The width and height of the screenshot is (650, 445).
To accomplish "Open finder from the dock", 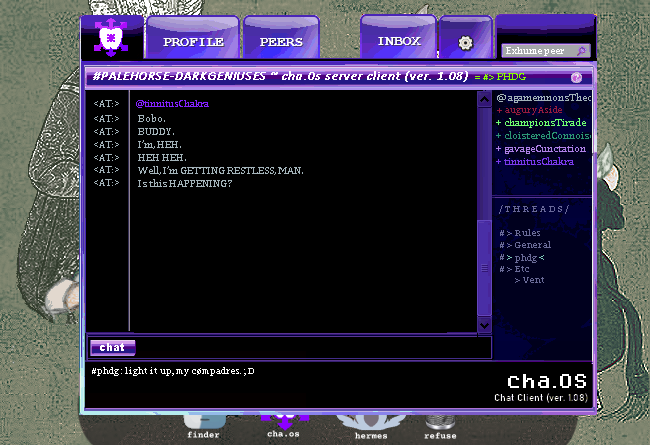I will pos(202,423).
